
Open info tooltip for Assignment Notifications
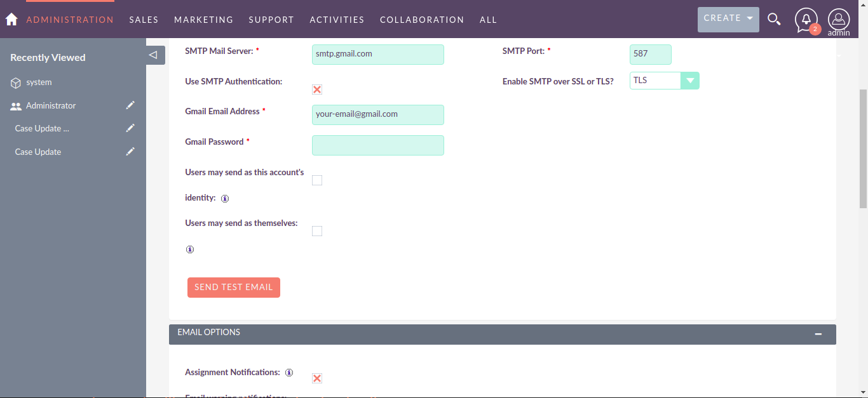tap(289, 372)
